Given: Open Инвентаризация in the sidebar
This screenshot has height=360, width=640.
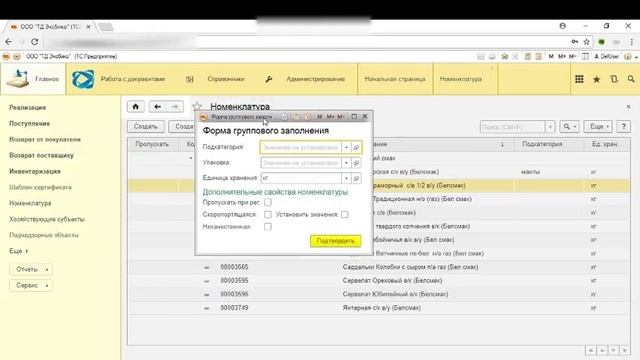Looking at the screenshot, I should [x=35, y=171].
